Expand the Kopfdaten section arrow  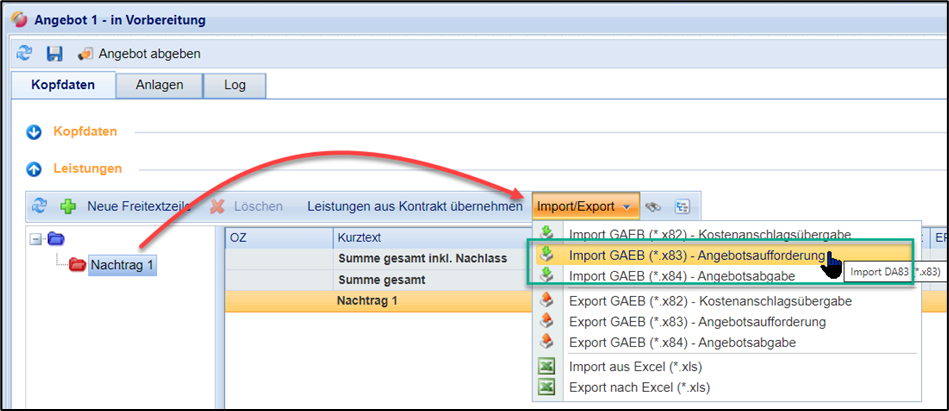(x=33, y=131)
